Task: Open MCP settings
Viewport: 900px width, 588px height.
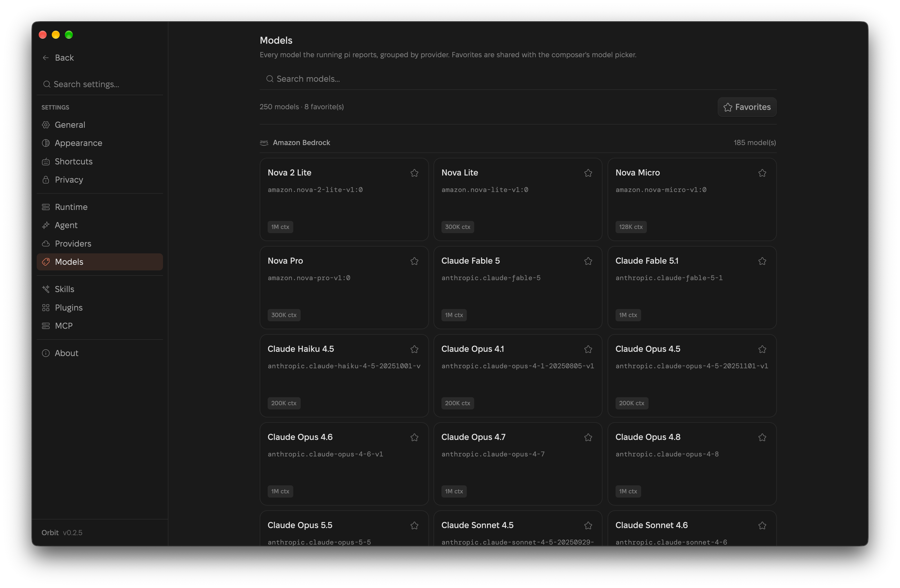Action: point(100,326)
